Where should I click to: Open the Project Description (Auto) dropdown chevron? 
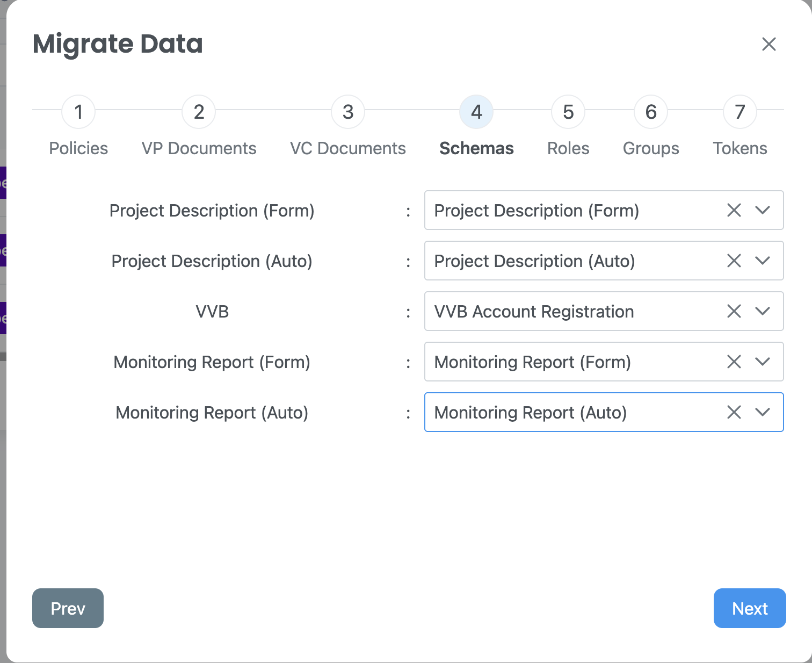[x=763, y=261]
